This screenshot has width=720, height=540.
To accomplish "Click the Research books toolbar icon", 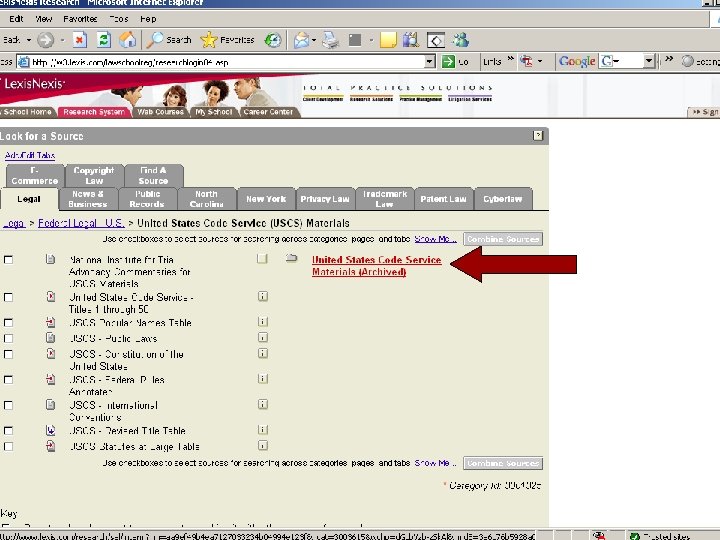I will (x=411, y=40).
